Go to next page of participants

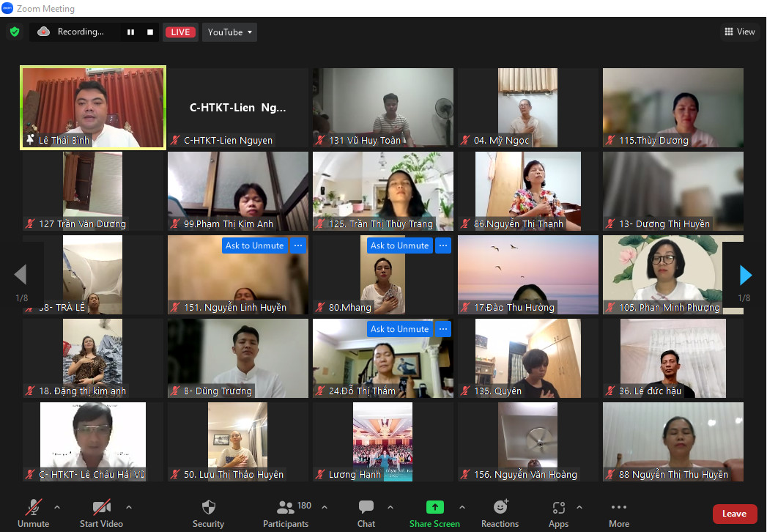coord(745,275)
